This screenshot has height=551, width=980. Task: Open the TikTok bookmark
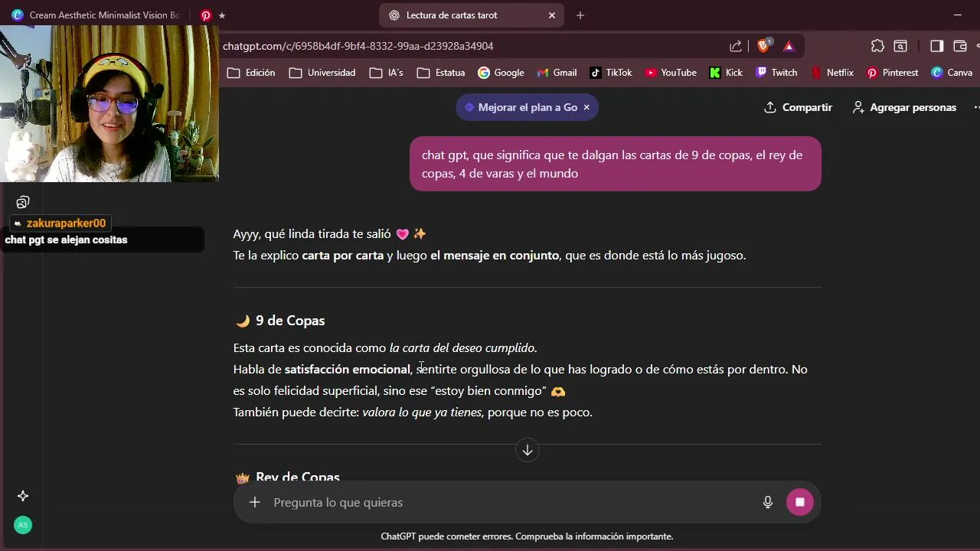pos(611,73)
